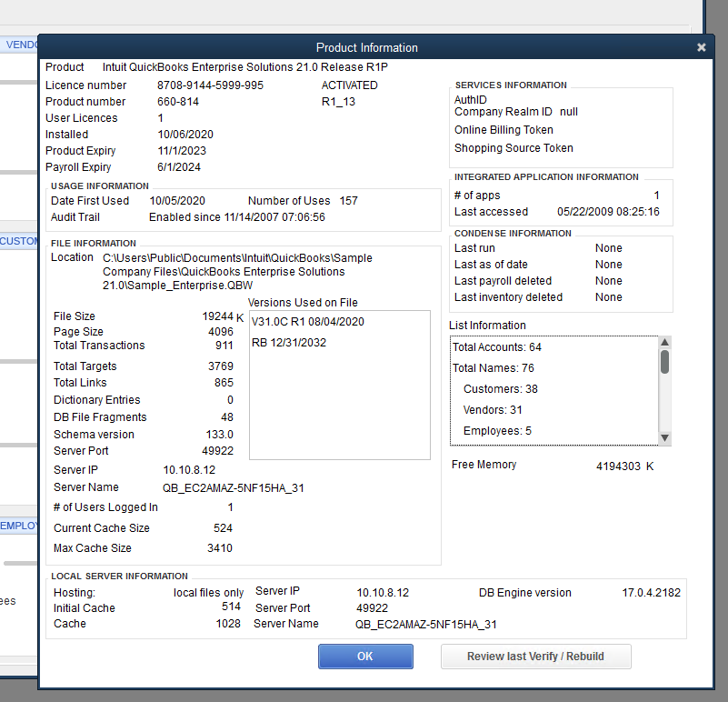728x702 pixels.
Task: Click the OK button
Action: (365, 656)
